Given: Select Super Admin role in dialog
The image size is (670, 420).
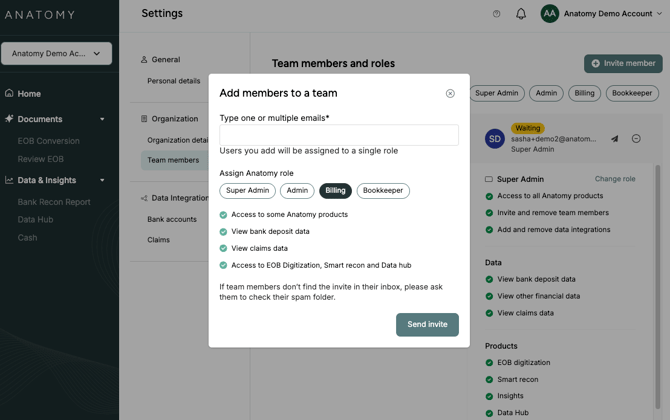Looking at the screenshot, I should click(x=247, y=190).
